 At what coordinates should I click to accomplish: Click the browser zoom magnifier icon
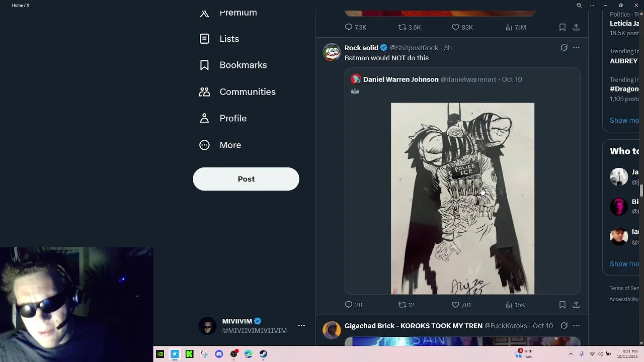(x=579, y=5)
